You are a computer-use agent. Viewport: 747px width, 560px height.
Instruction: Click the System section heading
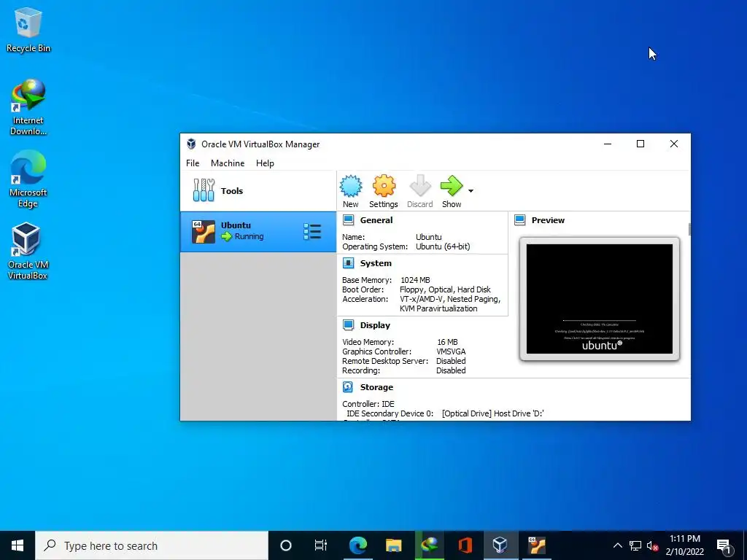click(376, 262)
